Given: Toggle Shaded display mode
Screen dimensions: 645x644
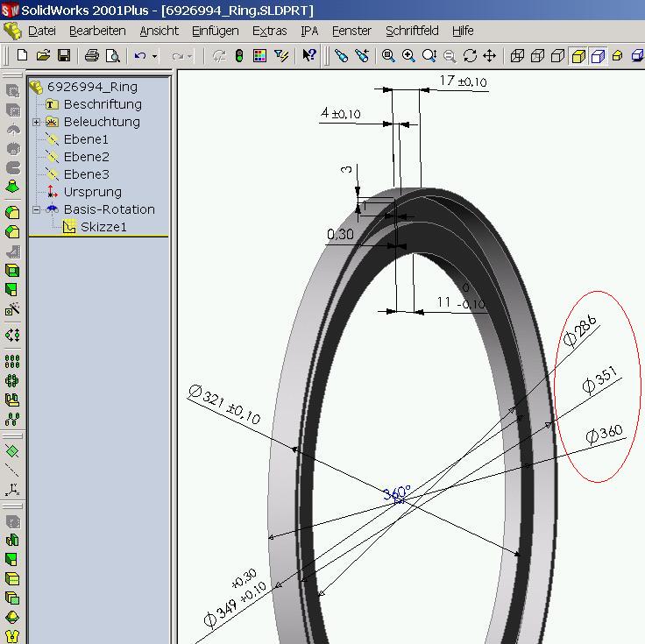Looking at the screenshot, I should [598, 55].
